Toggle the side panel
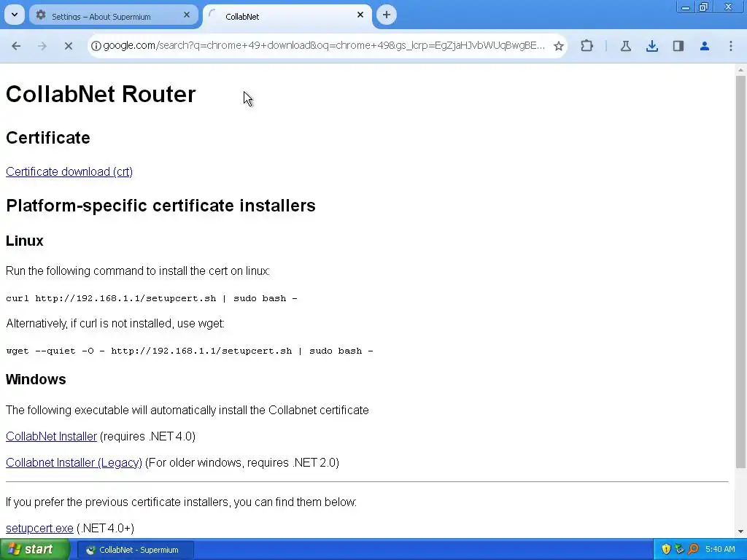 click(x=678, y=46)
